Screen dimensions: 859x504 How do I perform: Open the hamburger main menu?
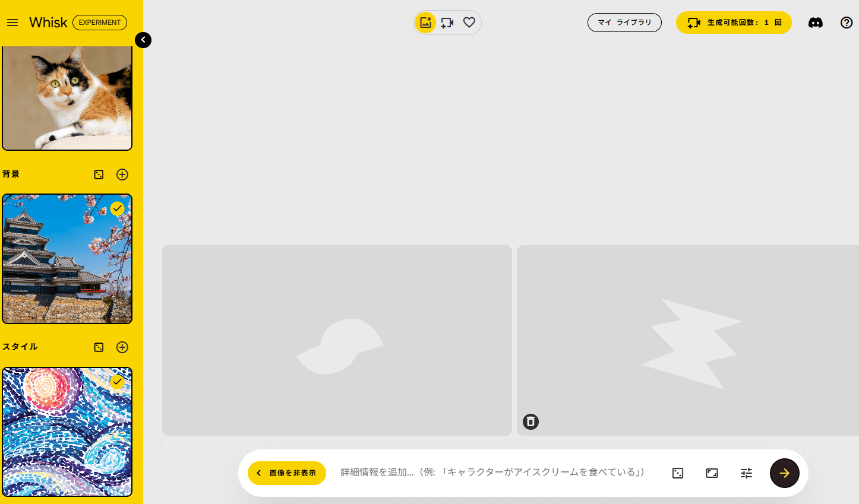click(12, 23)
